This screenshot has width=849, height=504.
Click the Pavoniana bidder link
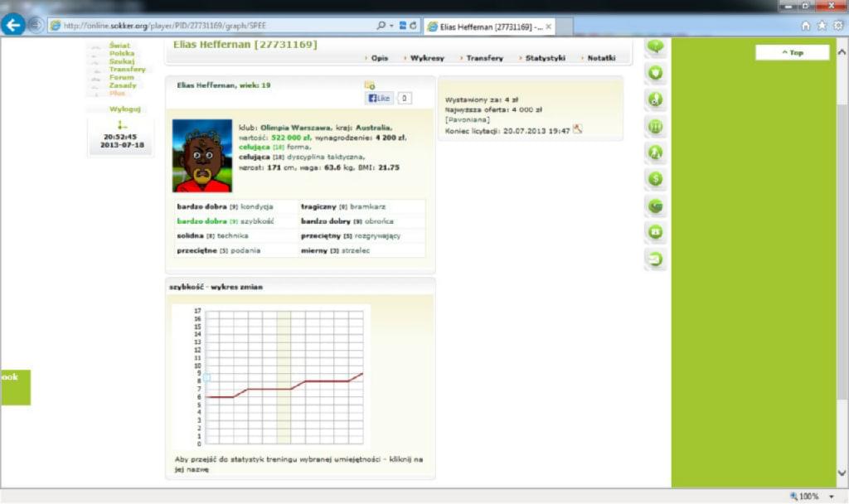(468, 119)
